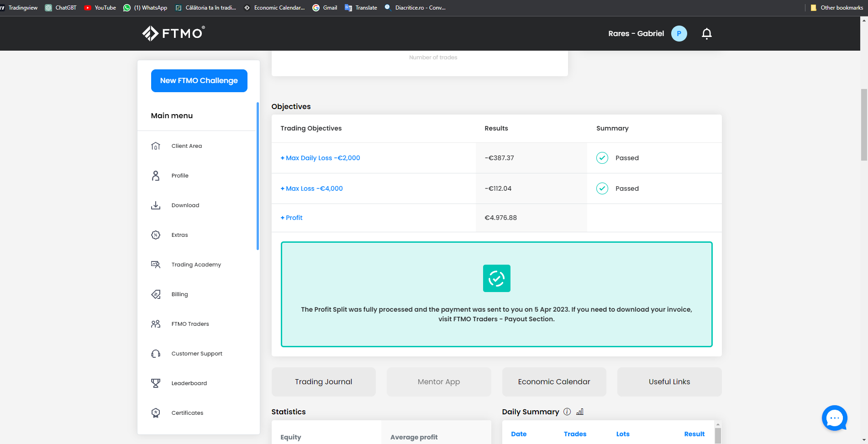The width and height of the screenshot is (868, 444).
Task: Expand the Max Daily Loss objective
Action: click(320, 158)
